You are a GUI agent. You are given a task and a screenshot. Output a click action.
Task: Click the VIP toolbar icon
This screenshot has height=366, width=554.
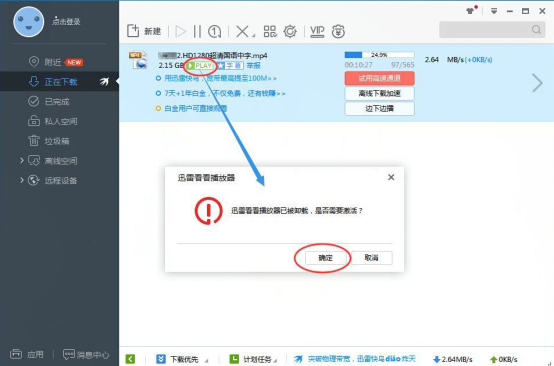[x=317, y=31]
